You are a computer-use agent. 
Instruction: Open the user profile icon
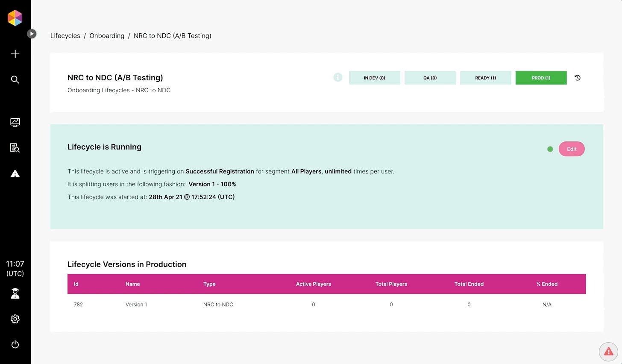[15, 294]
